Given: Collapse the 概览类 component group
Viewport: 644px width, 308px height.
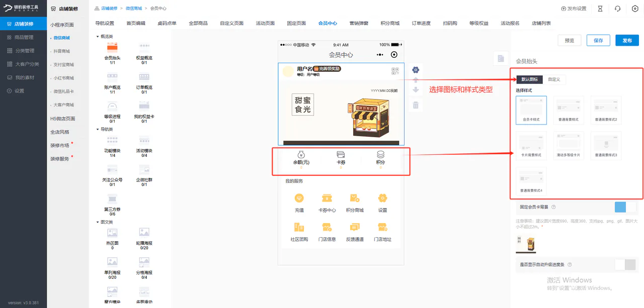Looking at the screenshot, I should tap(105, 37).
